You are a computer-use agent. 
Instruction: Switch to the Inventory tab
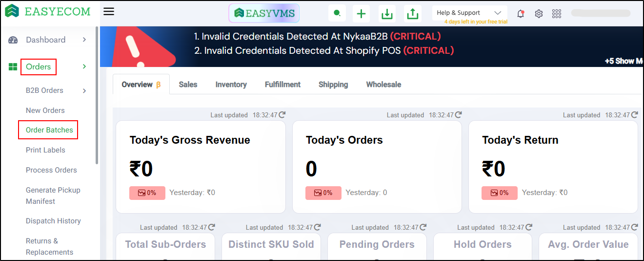(231, 85)
